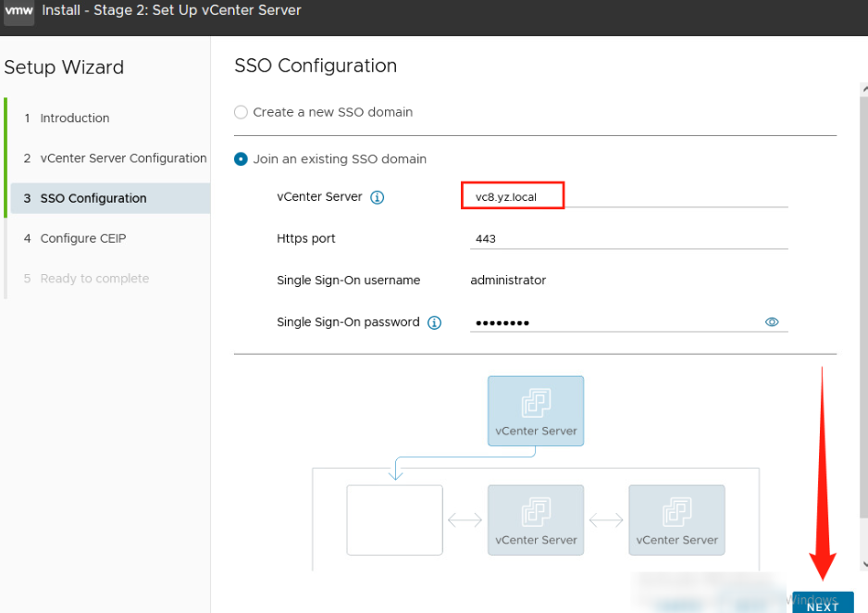868x613 pixels.
Task: Click the empty node box in the diagram
Action: coord(394,519)
